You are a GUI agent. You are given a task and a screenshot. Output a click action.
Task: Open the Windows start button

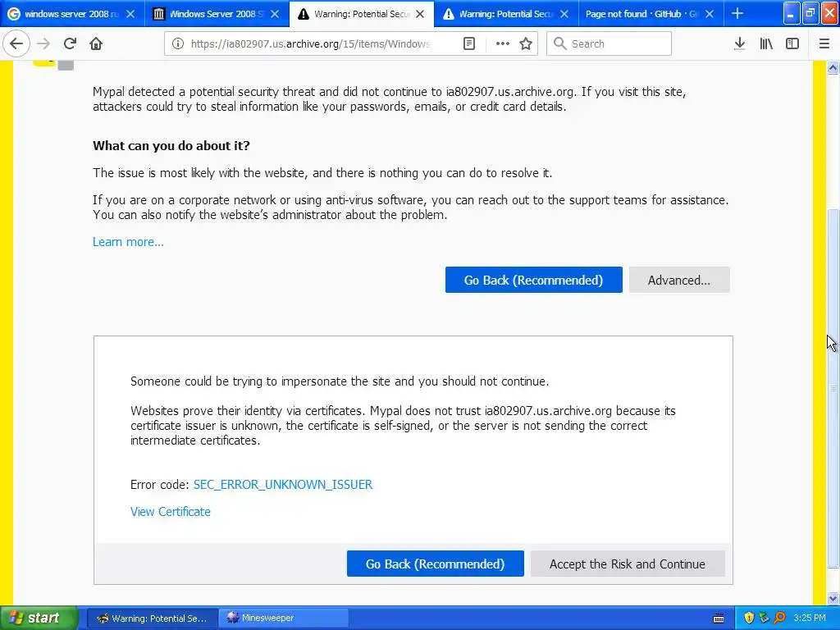click(x=39, y=619)
